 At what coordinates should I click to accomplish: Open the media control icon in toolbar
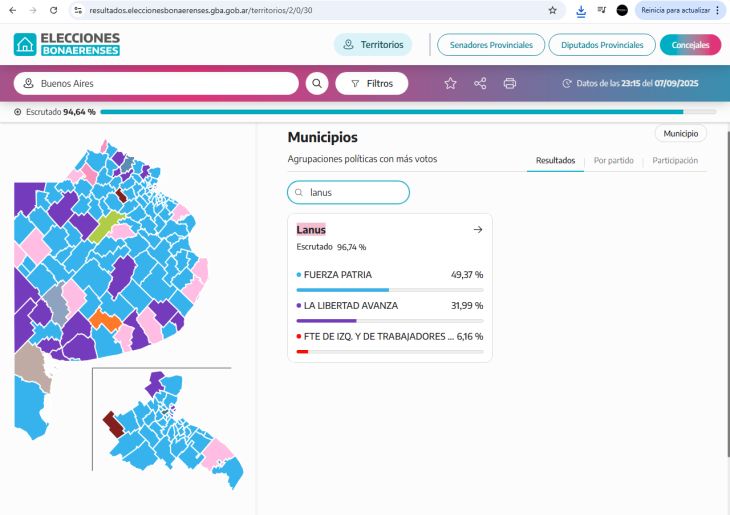click(602, 10)
